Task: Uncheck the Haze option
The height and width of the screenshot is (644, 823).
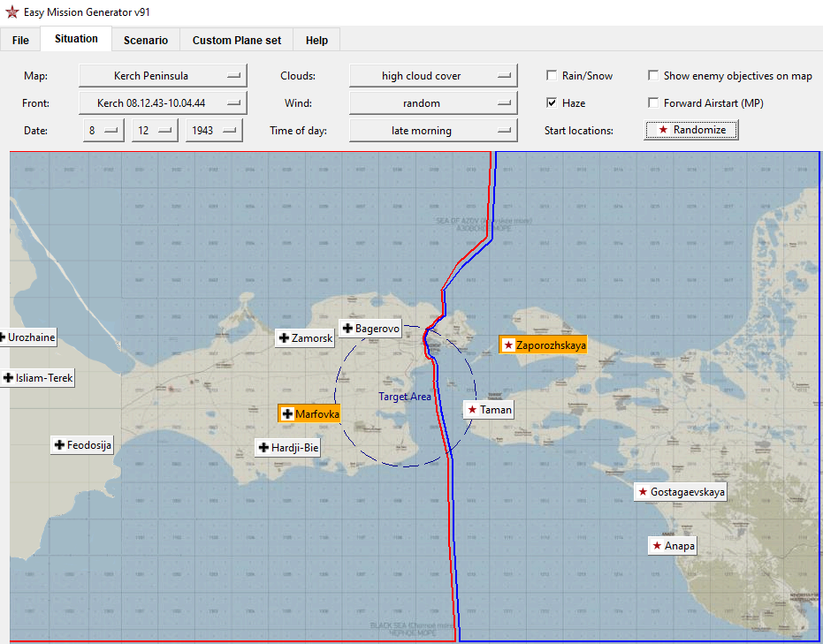Action: click(x=552, y=102)
